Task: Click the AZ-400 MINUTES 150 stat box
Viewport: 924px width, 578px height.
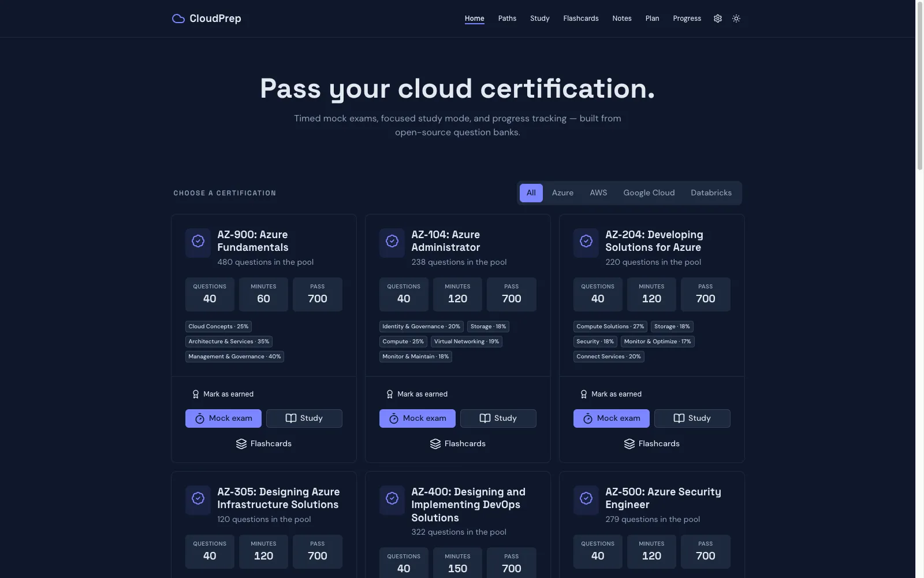Action: coord(457,563)
